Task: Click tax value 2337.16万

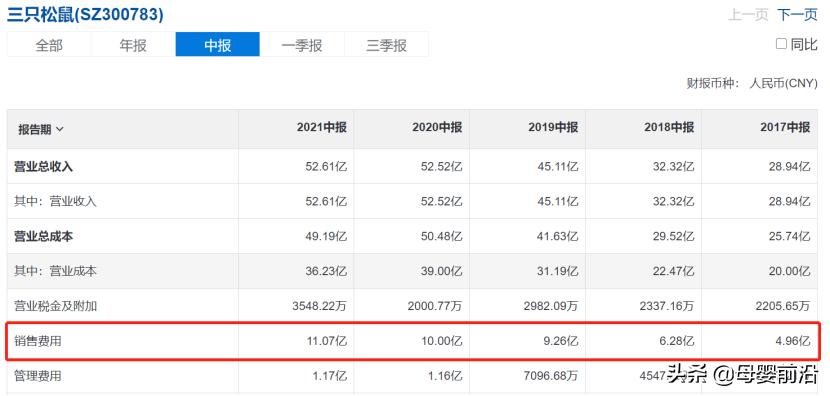Action: pyautogui.click(x=666, y=306)
